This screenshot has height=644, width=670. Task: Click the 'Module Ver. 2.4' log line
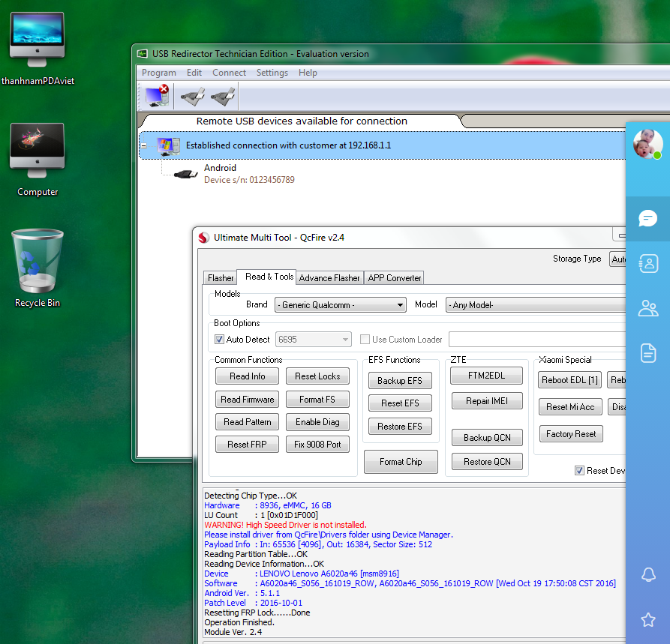pos(233,632)
